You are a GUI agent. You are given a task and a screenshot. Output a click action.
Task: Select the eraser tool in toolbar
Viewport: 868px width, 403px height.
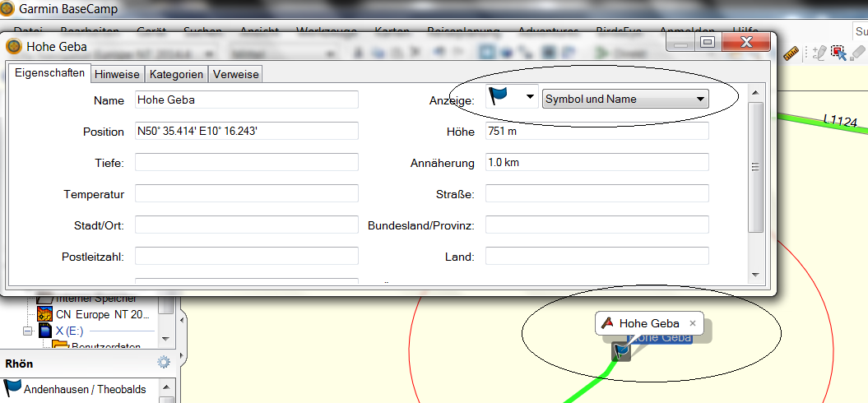click(x=857, y=53)
